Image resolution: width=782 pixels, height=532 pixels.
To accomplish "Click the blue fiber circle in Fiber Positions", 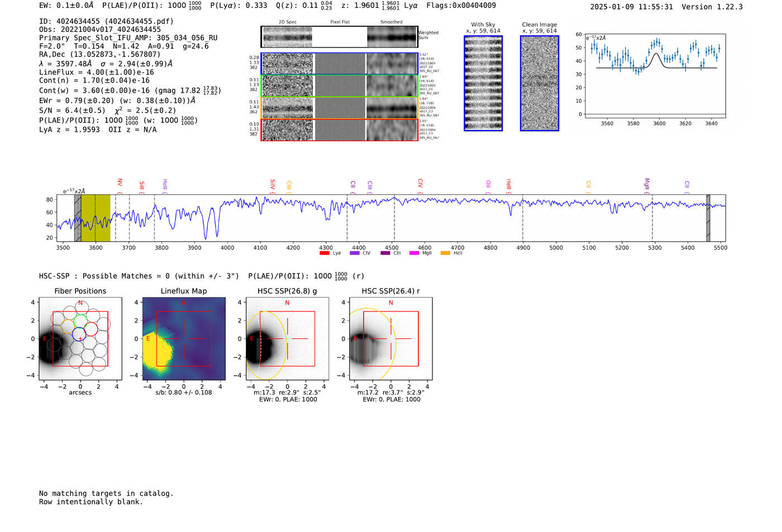I will pyautogui.click(x=79, y=334).
